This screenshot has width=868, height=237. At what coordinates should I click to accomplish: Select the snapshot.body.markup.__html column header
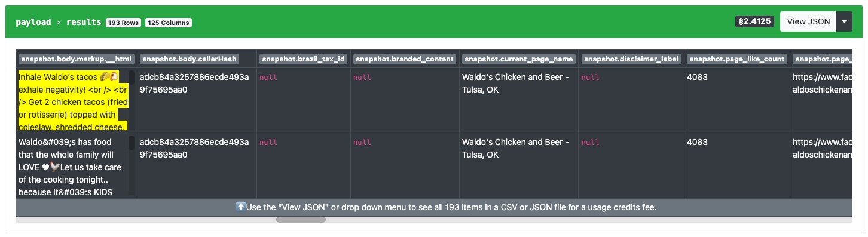tap(76, 59)
